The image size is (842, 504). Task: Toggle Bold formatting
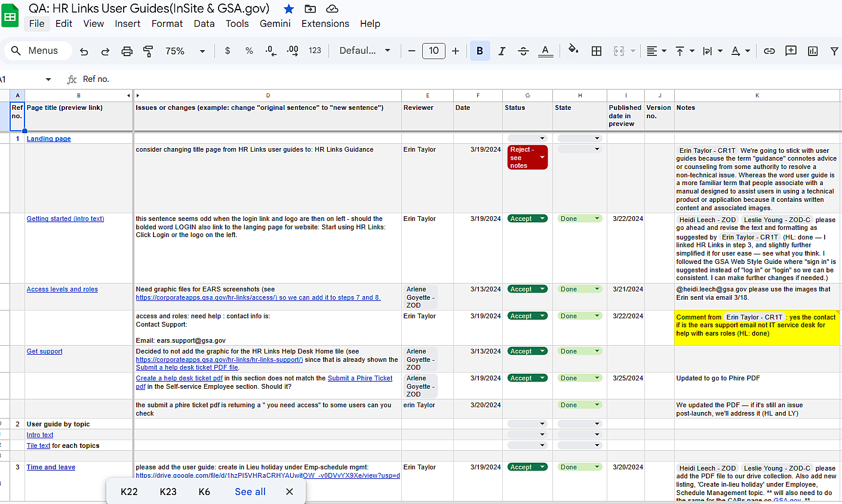coord(480,51)
